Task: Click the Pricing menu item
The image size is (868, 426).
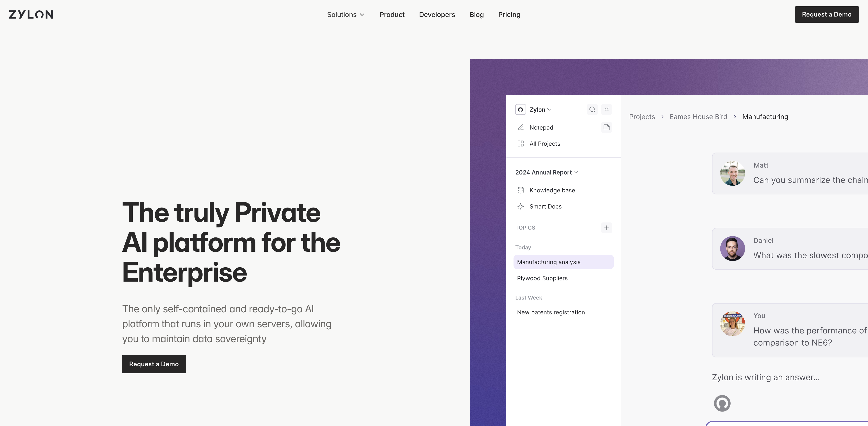Action: (x=509, y=14)
